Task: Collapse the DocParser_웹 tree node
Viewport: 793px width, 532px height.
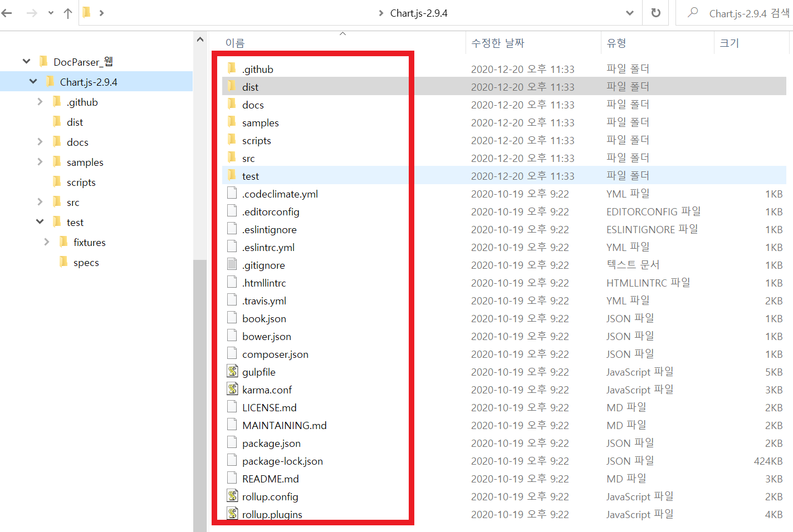Action: [x=26, y=62]
